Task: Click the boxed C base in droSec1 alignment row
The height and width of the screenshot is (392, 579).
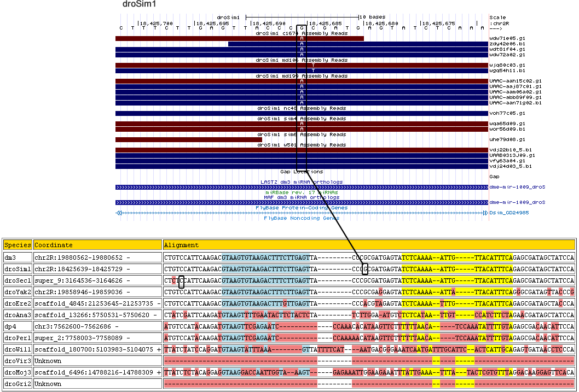Action: click(181, 281)
